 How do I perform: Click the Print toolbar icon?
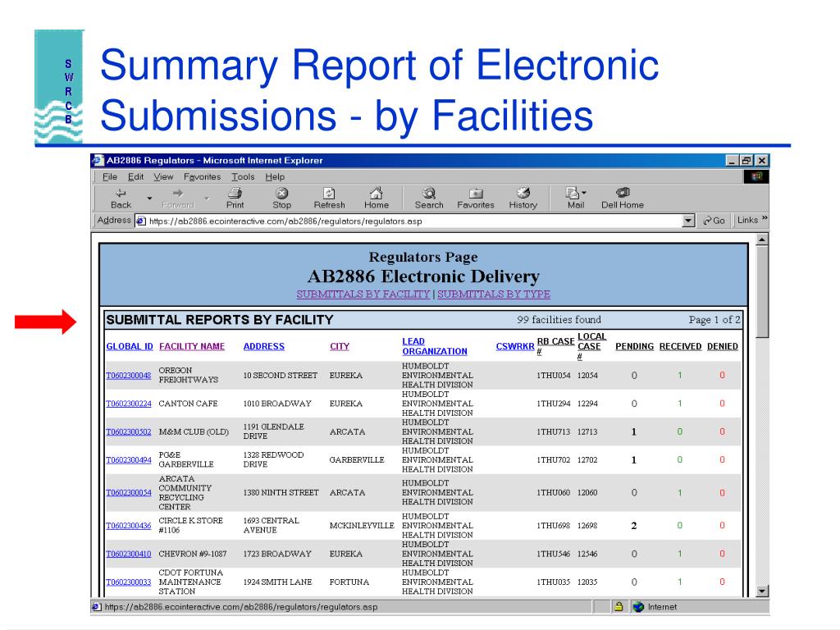[x=235, y=193]
